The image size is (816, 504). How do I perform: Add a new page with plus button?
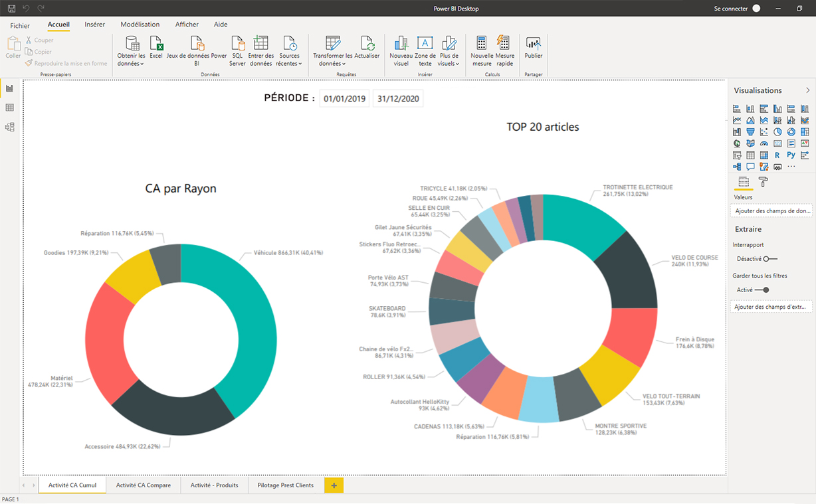334,485
